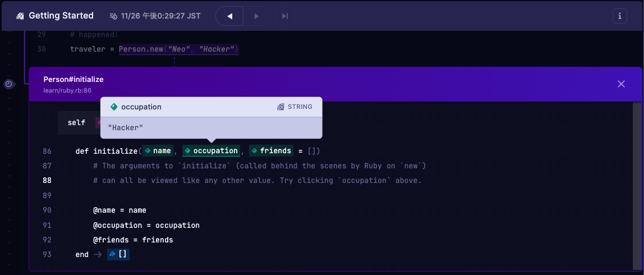
Task: Click the clock icon before the timestamp
Action: point(113,16)
